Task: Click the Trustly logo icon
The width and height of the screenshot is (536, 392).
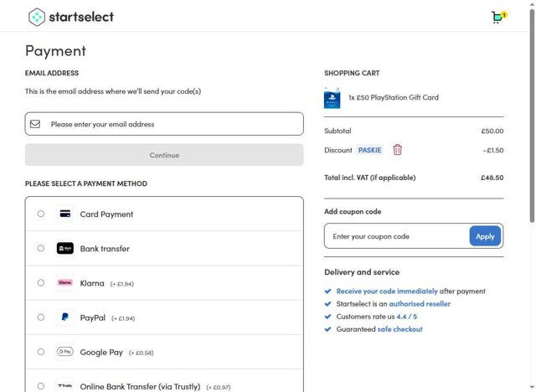Action: [65, 386]
